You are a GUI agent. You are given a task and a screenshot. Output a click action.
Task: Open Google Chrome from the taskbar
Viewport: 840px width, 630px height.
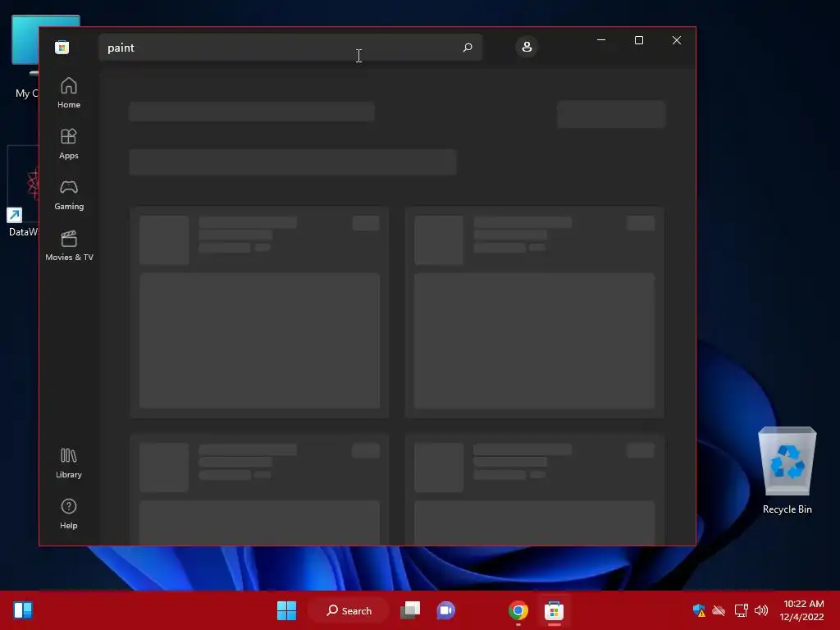pyautogui.click(x=518, y=610)
